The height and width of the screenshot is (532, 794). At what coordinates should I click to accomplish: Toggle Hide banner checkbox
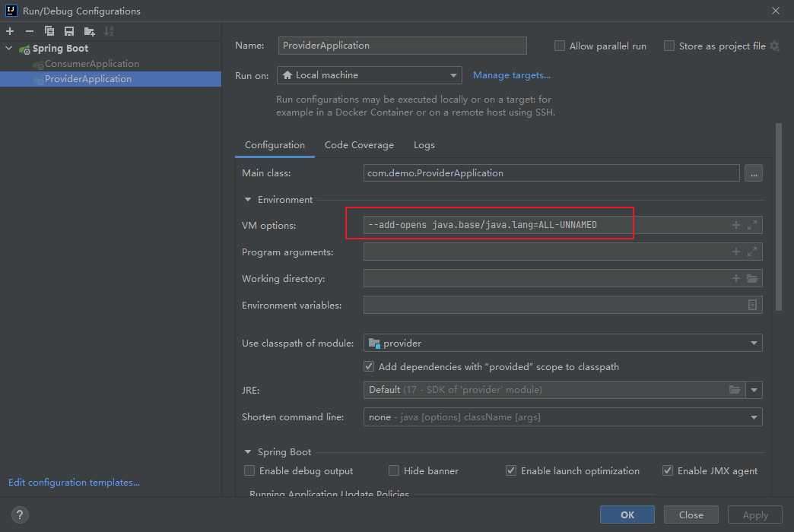(x=393, y=470)
